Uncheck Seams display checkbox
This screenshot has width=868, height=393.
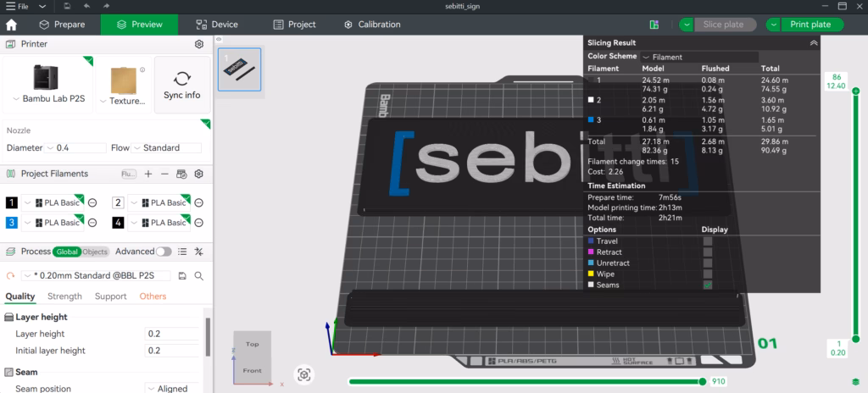[708, 285]
